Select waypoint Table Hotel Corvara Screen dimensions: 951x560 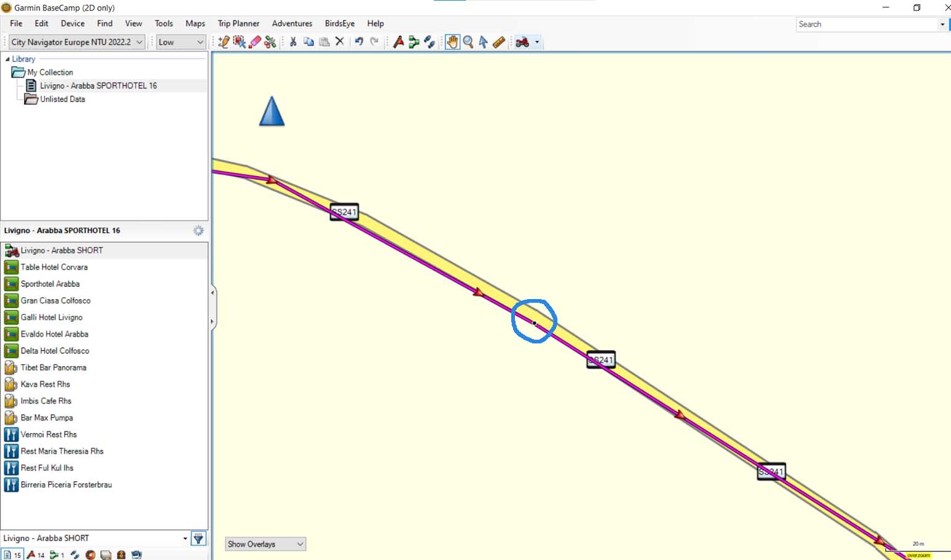click(x=104, y=267)
